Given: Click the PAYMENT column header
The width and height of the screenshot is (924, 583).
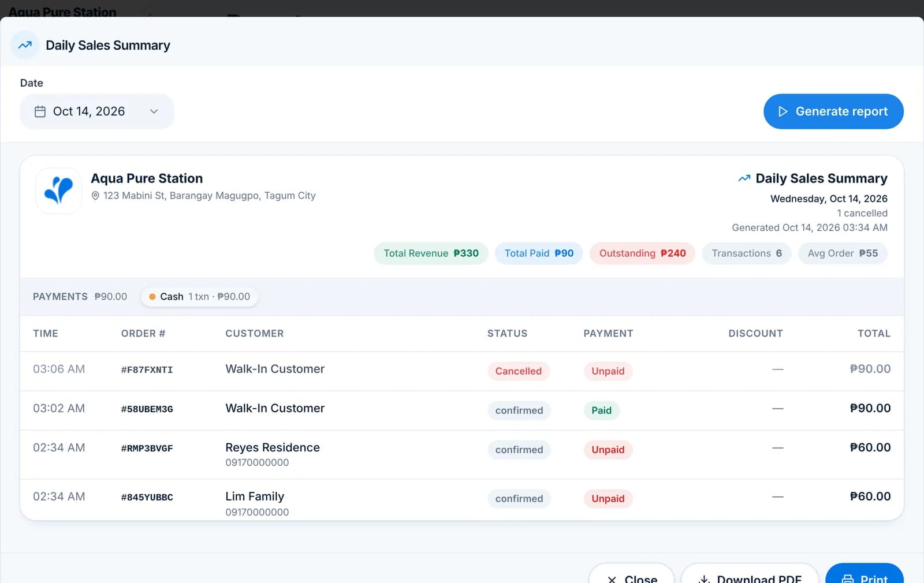Looking at the screenshot, I should coord(608,334).
